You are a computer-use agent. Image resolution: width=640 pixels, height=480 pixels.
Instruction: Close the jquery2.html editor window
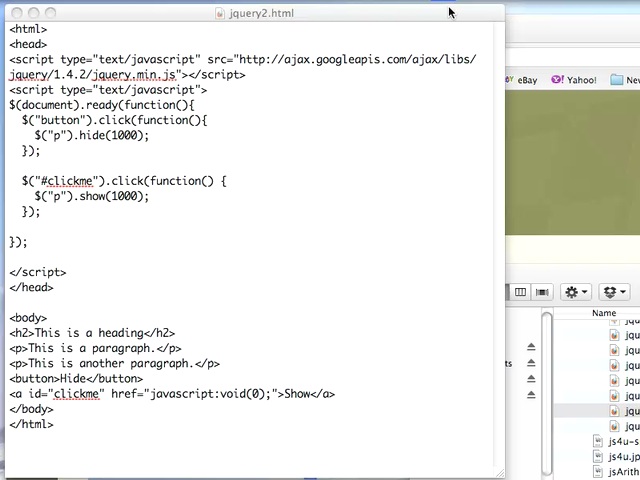[17, 13]
